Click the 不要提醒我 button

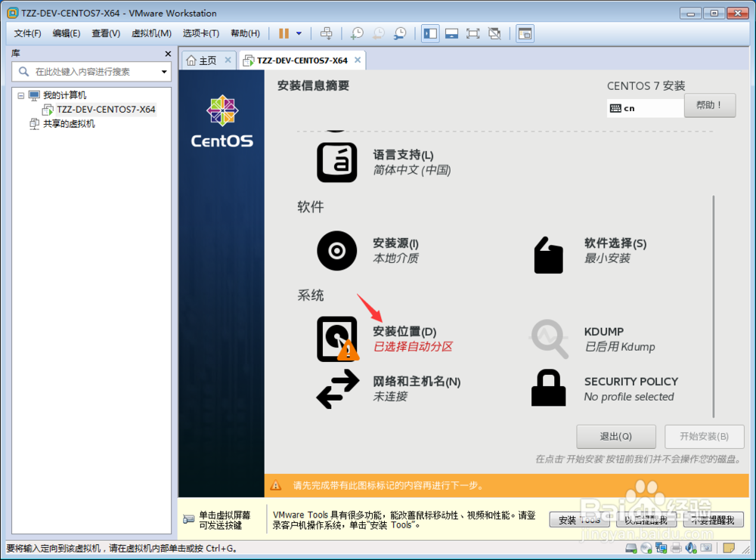click(x=713, y=520)
